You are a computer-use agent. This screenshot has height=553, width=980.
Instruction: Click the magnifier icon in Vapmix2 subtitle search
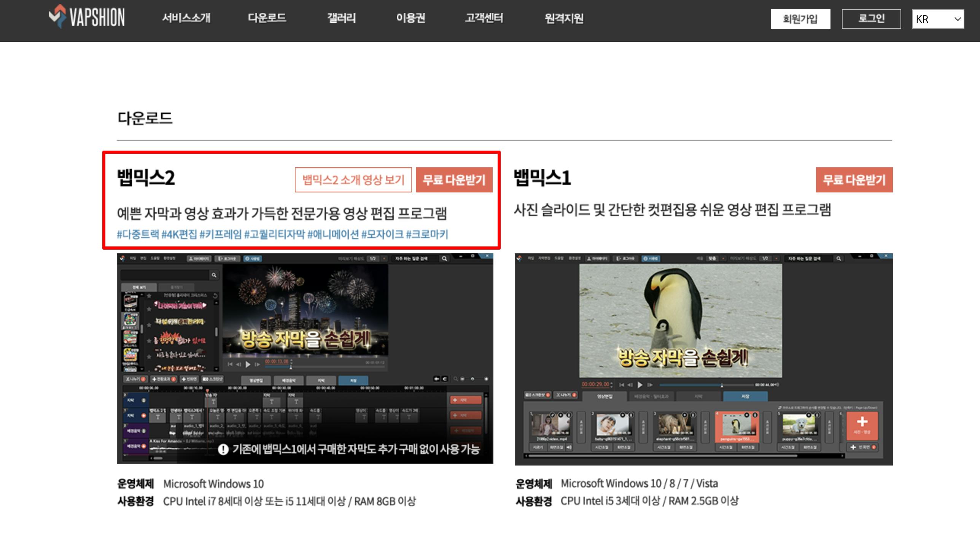214,275
